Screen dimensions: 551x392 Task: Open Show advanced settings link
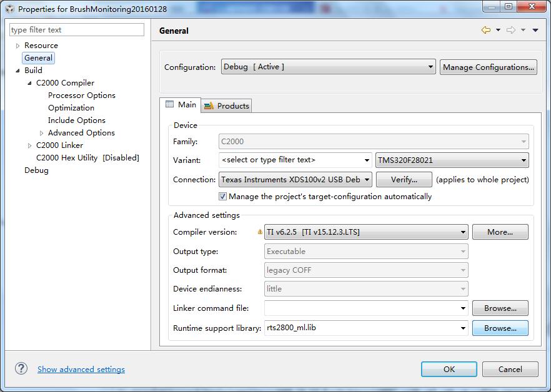point(81,369)
